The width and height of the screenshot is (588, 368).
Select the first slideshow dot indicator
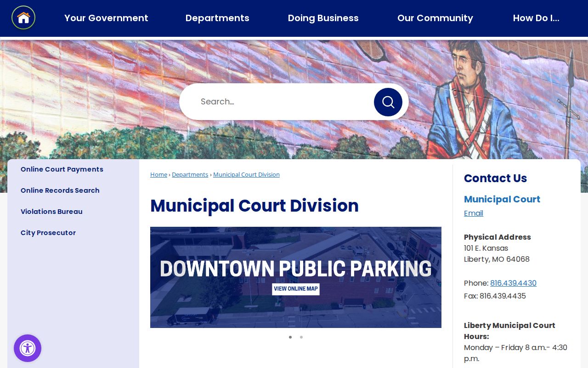point(290,337)
